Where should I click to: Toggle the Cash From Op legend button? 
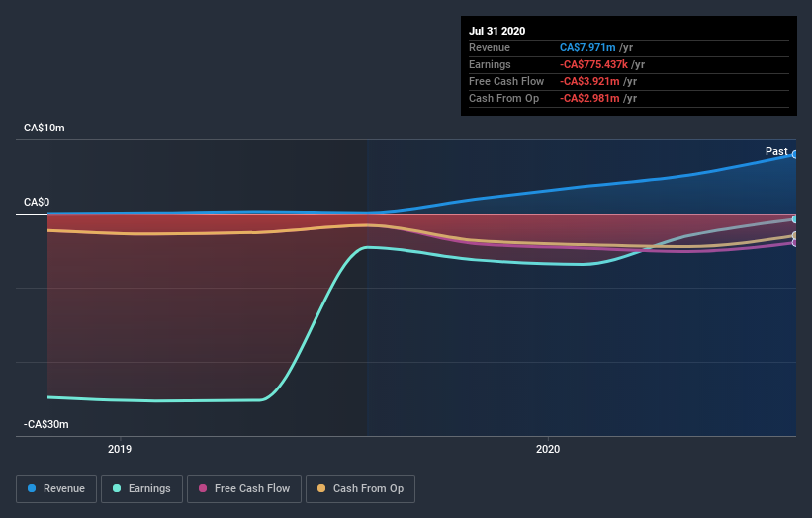[360, 489]
